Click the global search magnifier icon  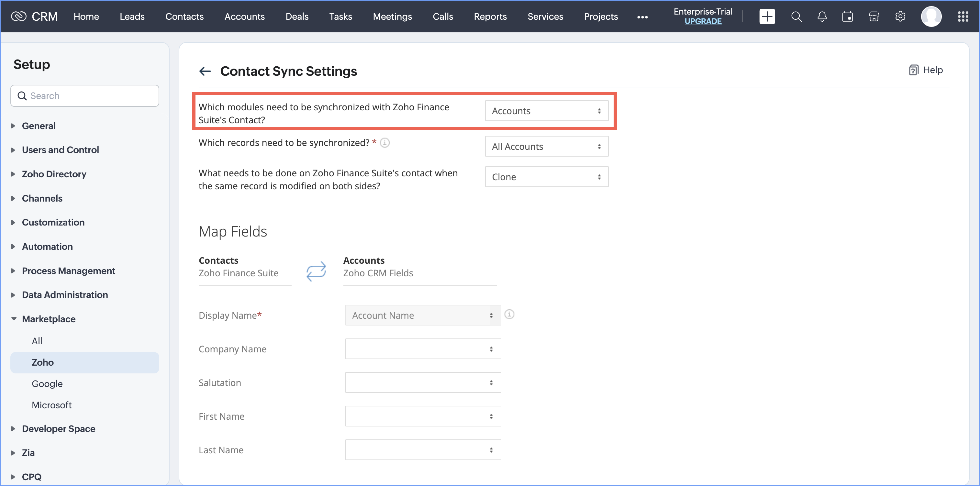[x=796, y=17]
